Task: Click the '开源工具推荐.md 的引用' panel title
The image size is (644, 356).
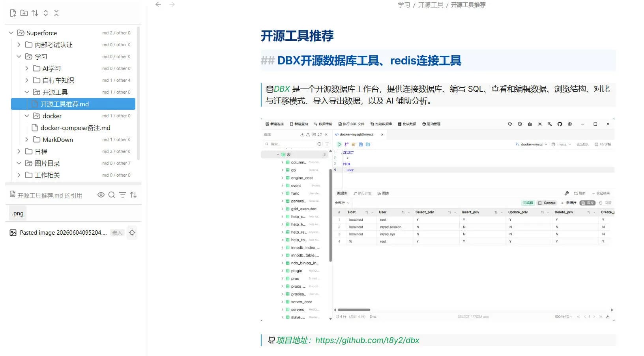Action: coord(50,195)
